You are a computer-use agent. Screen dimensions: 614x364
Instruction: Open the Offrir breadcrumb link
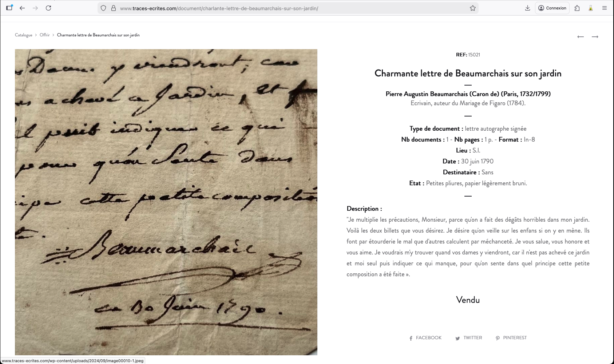point(44,35)
